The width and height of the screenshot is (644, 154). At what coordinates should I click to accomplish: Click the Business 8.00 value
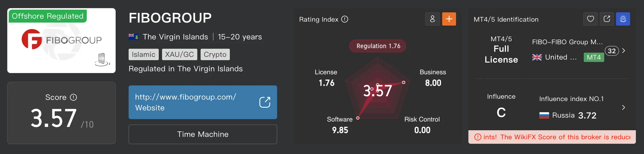[x=433, y=83]
